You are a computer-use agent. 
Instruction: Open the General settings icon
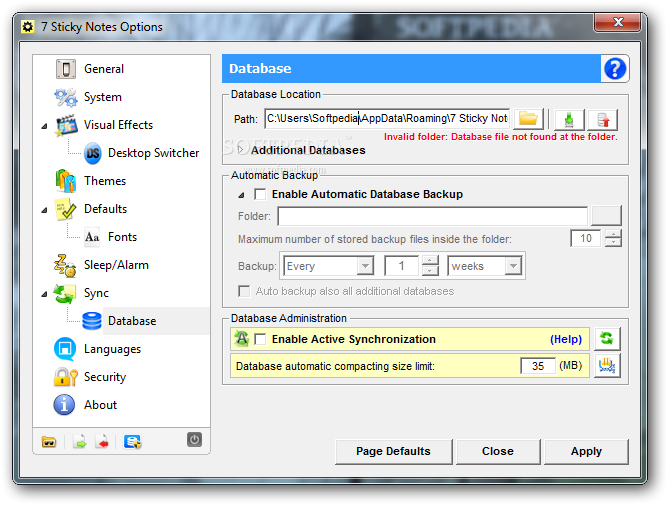pyautogui.click(x=66, y=69)
